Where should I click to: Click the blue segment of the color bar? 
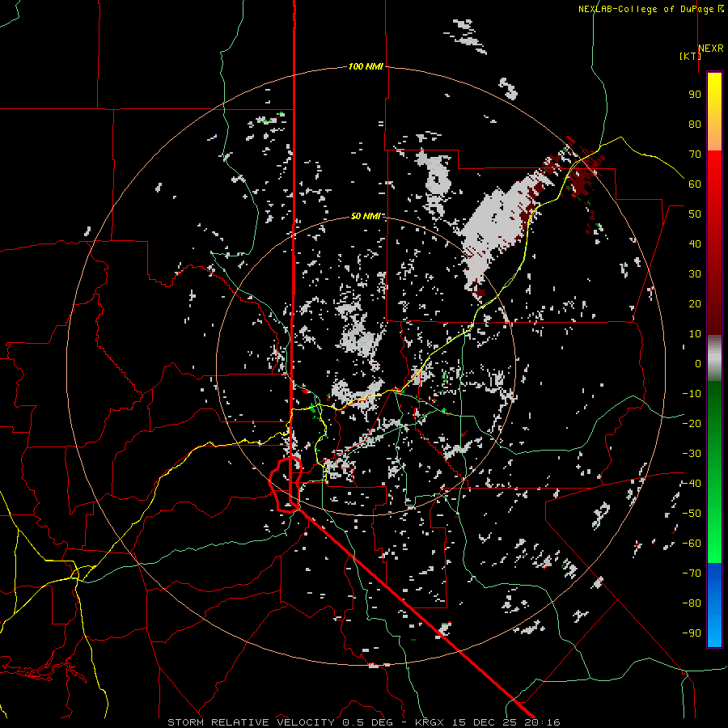(714, 605)
